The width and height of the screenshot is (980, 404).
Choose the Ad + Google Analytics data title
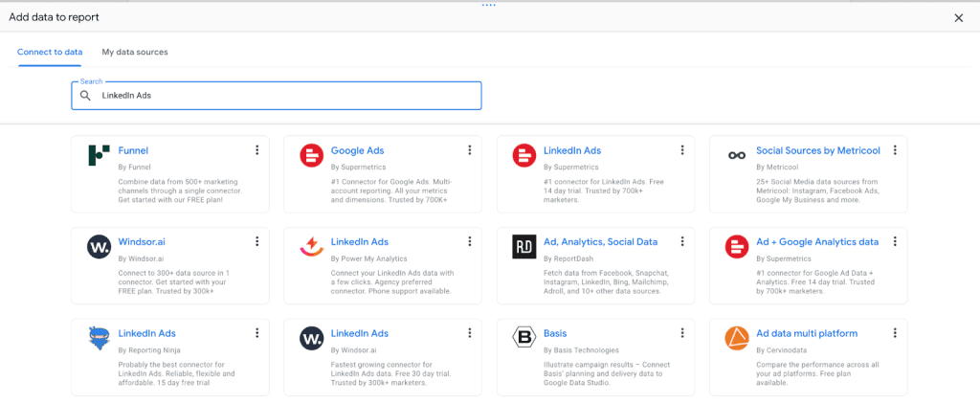click(817, 242)
